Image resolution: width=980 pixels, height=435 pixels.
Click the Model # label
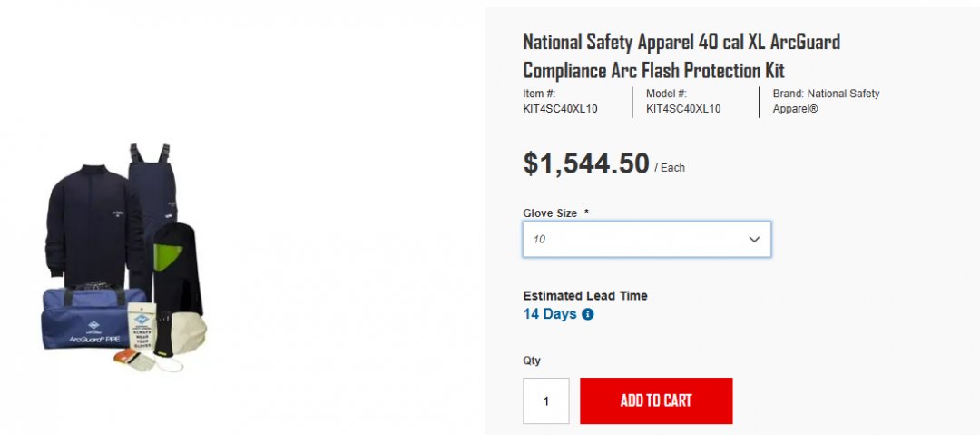point(666,94)
